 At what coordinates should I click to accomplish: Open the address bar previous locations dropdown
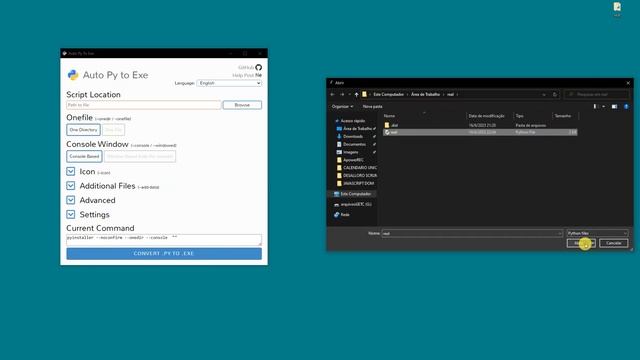(544, 94)
